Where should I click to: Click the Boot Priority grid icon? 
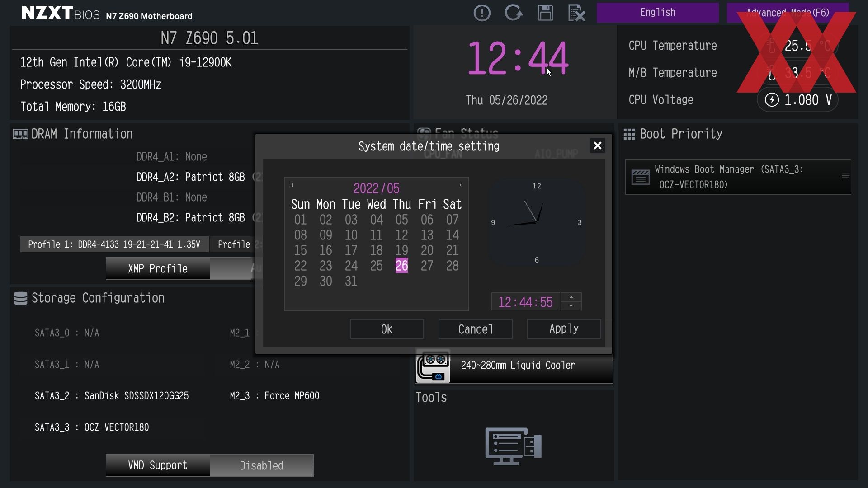[x=629, y=134]
